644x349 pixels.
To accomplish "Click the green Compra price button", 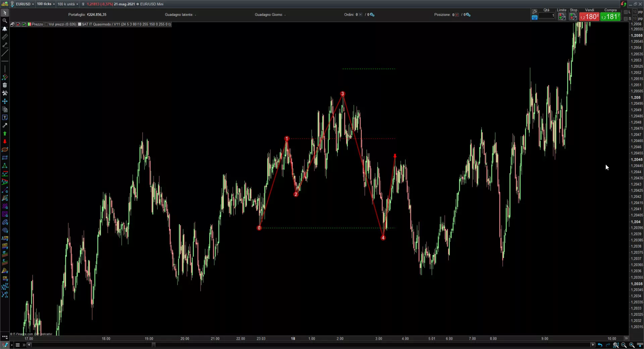I will pyautogui.click(x=610, y=17).
